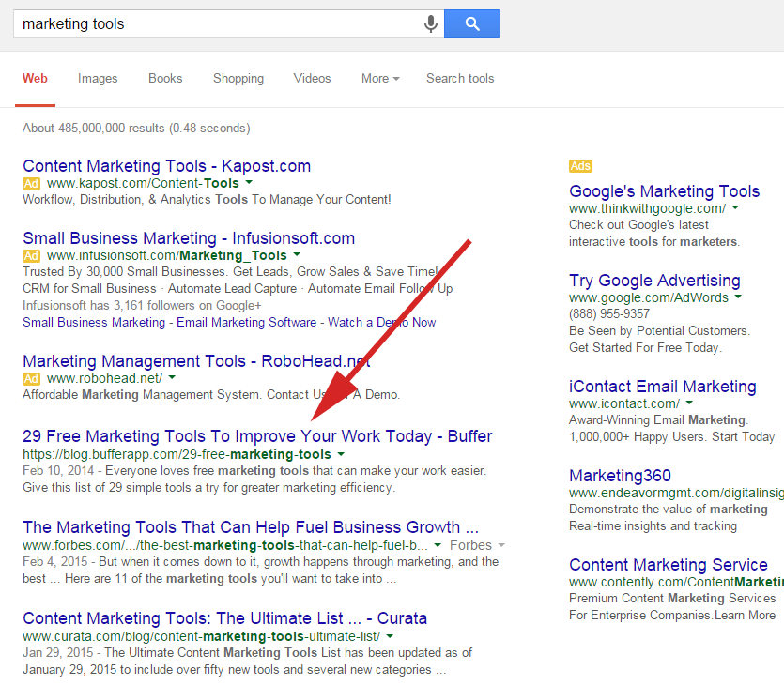
Task: Expand dropdown arrow next to curata.com URL
Action: click(x=390, y=636)
